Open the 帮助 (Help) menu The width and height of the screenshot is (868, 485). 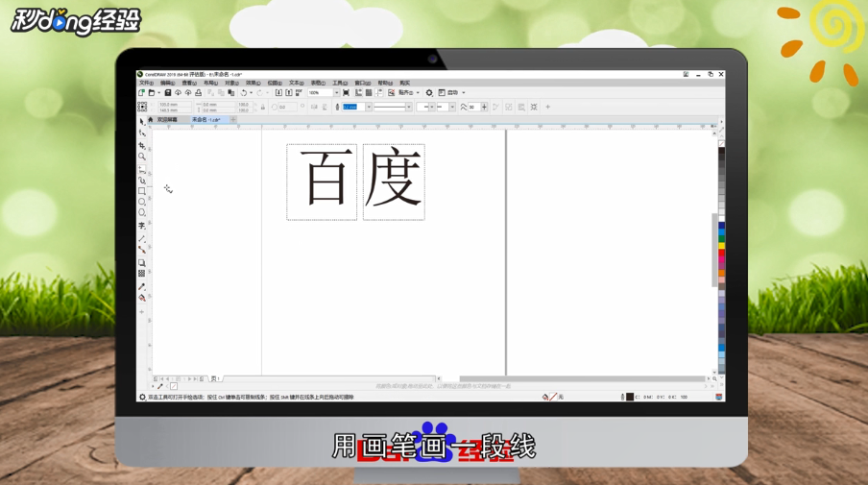pos(385,83)
